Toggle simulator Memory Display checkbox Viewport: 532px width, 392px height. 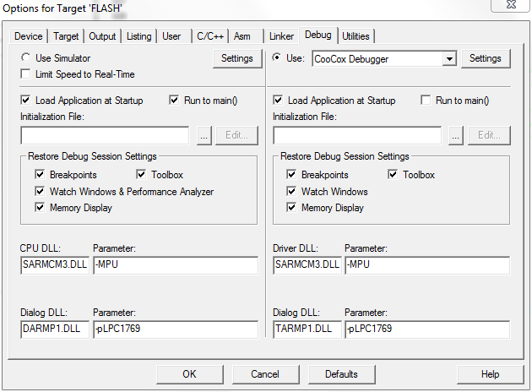pyautogui.click(x=40, y=207)
